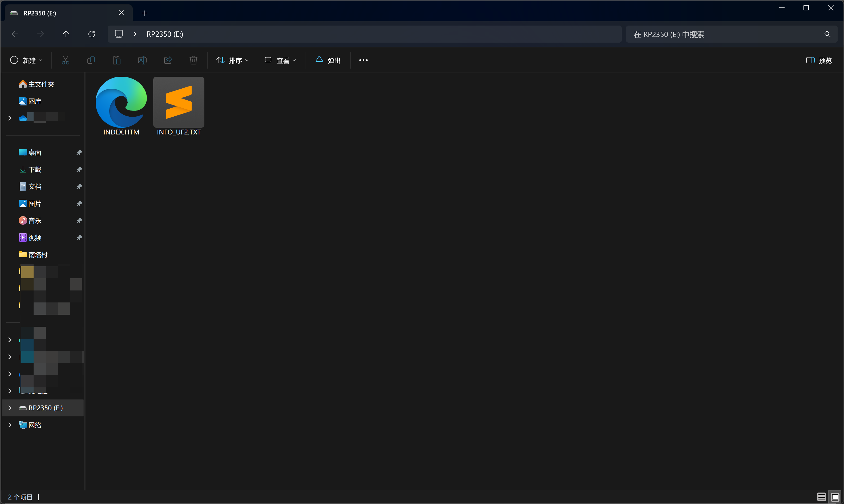This screenshot has width=844, height=504.
Task: Unpin 音乐 using its pin icon
Action: 79,220
